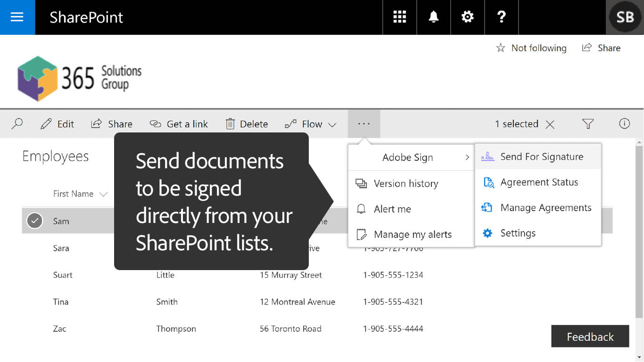Click address 12 Montreal Avenue
The width and height of the screenshot is (644, 362).
click(x=297, y=302)
